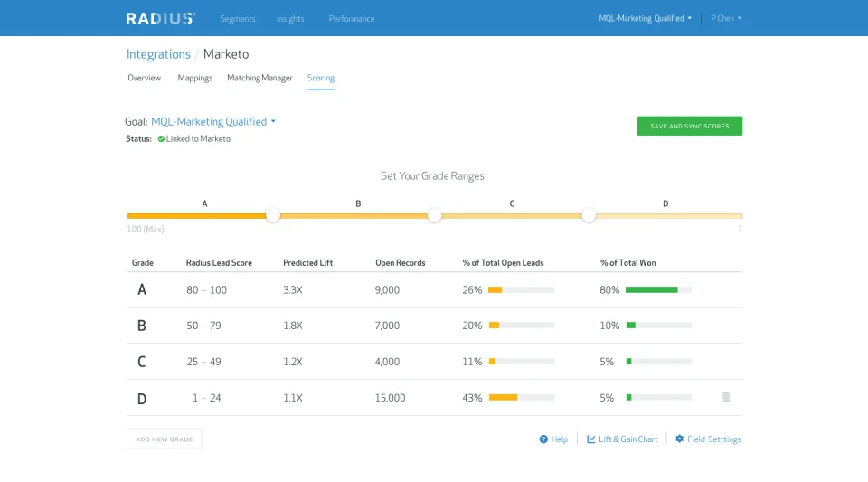The height and width of the screenshot is (482, 868).
Task: Click the Lift & Gain Chart icon
Action: coord(591,439)
